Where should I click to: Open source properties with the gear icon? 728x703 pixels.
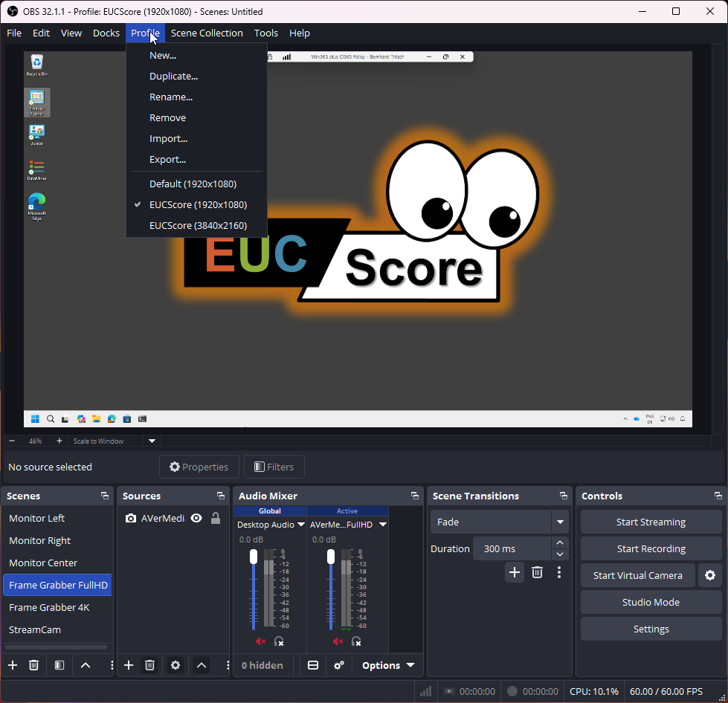(175, 665)
